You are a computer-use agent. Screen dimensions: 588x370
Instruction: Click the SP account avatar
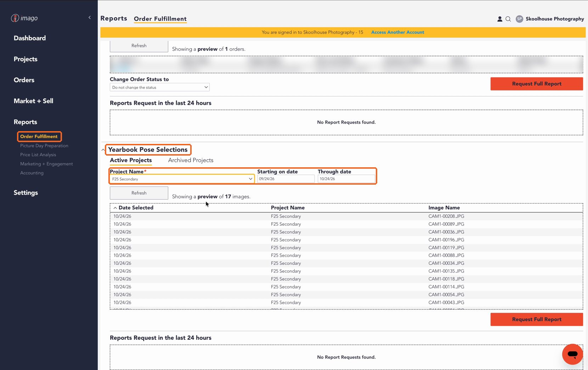[519, 19]
